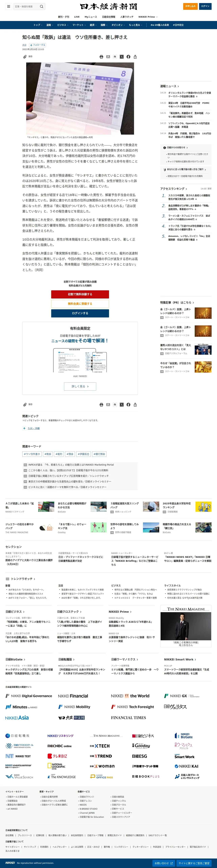The width and height of the screenshot is (217, 868).
Task: Click the お問い合わせ button in footer
Action: [x=164, y=863]
